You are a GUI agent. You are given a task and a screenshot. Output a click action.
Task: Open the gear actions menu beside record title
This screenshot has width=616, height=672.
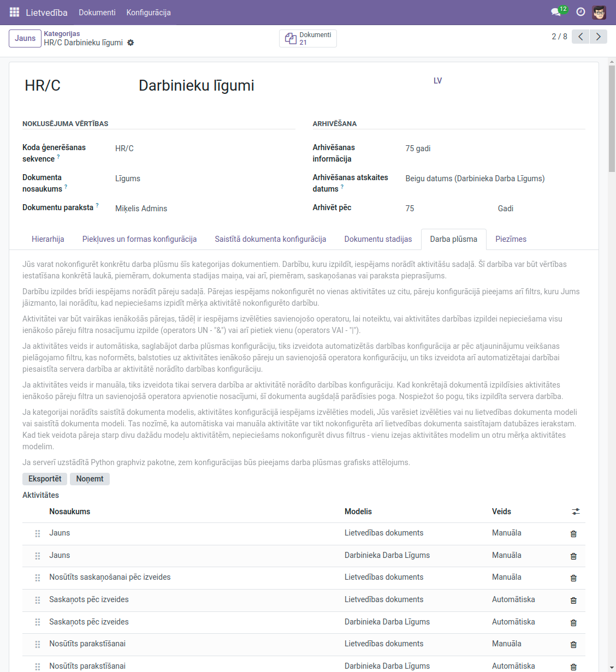click(x=131, y=43)
